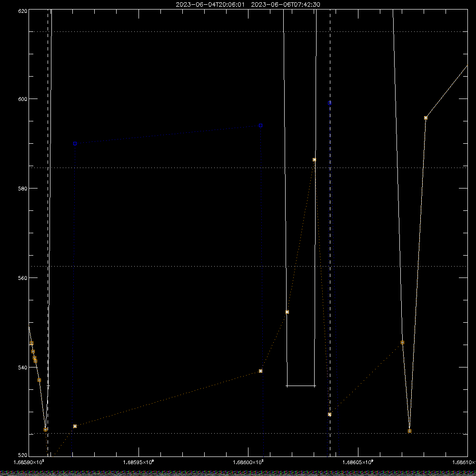476x476 pixels.
Task: Select the blue square data point near 599
Action: (x=330, y=103)
